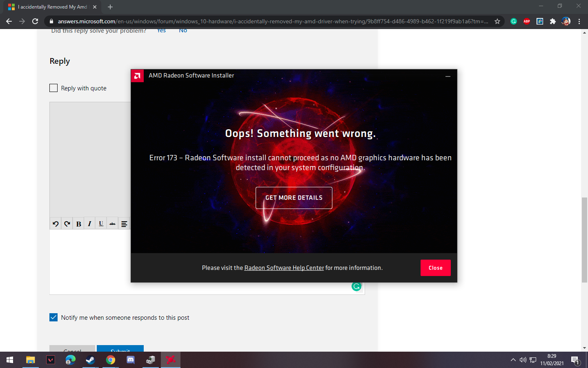
Task: Toggle strikethrough formatting in reply editor
Action: 112,224
